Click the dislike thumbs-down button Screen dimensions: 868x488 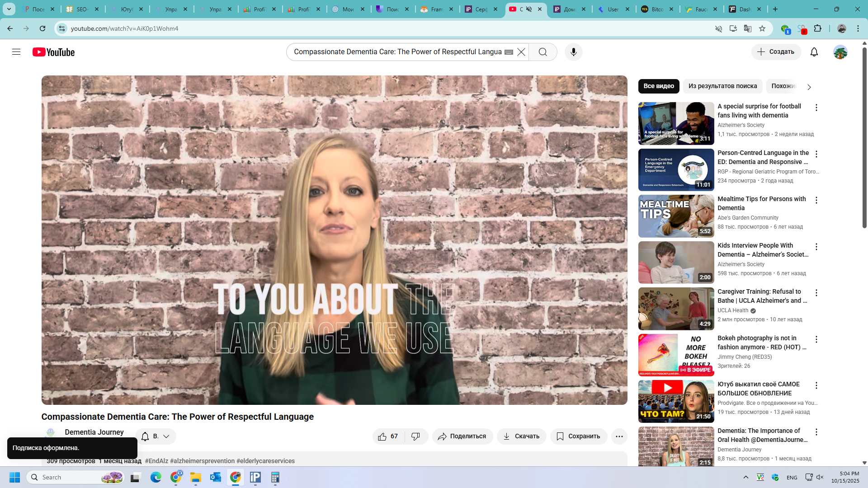pos(416,436)
